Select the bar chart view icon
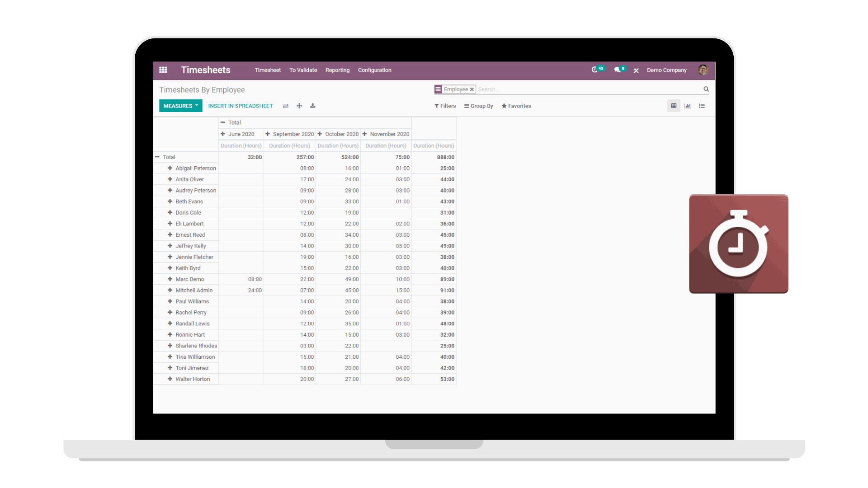The width and height of the screenshot is (868, 488). 688,105
